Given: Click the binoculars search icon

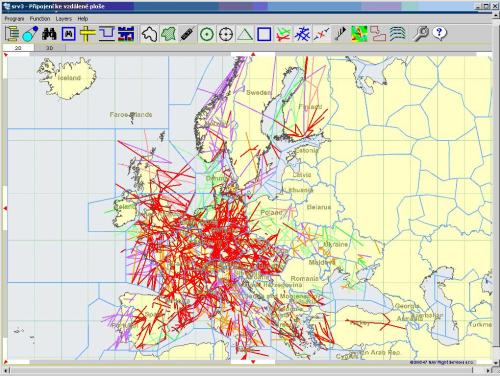Looking at the screenshot, I should coord(49,34).
